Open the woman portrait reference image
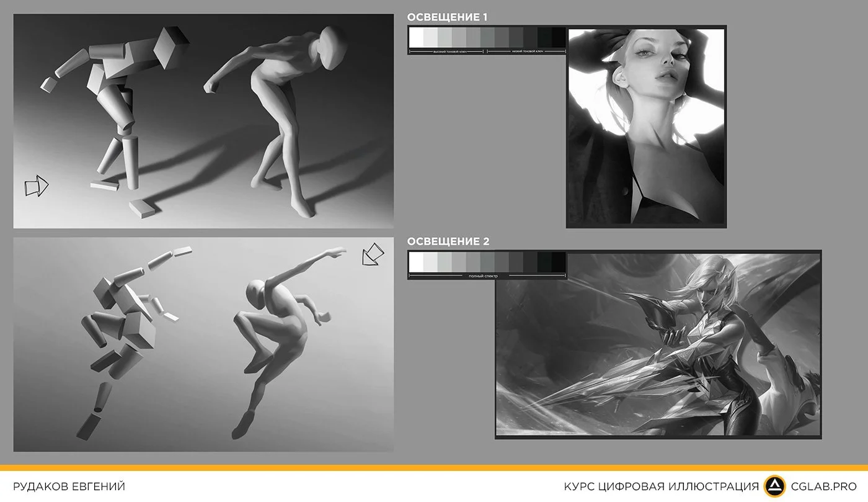868x502 pixels. [x=646, y=127]
